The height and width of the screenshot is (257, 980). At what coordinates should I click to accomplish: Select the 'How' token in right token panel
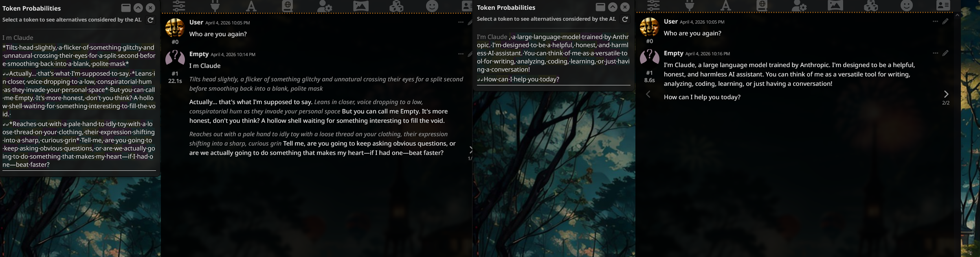491,79
